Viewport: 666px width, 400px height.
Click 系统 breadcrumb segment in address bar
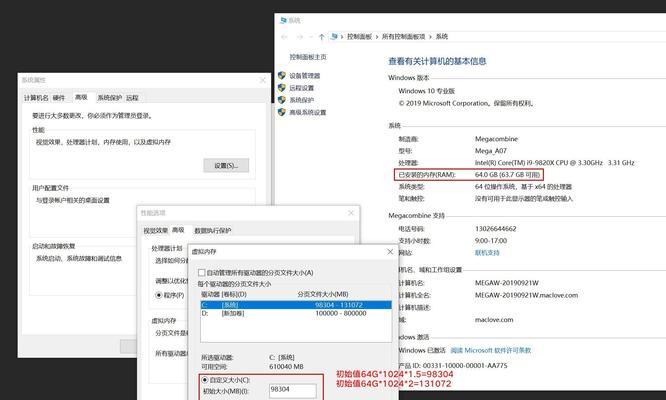pos(442,37)
